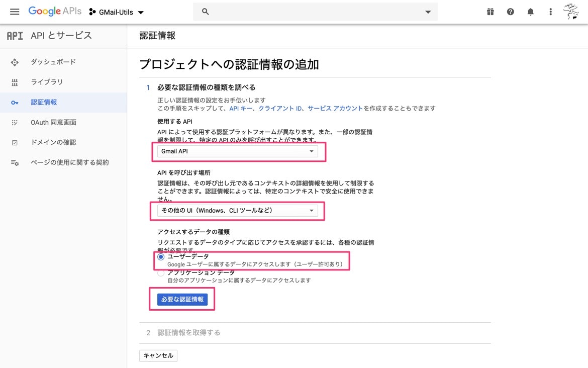The height and width of the screenshot is (368, 588).
Task: Click the API を呼び出す場所 label
Action: 184,173
